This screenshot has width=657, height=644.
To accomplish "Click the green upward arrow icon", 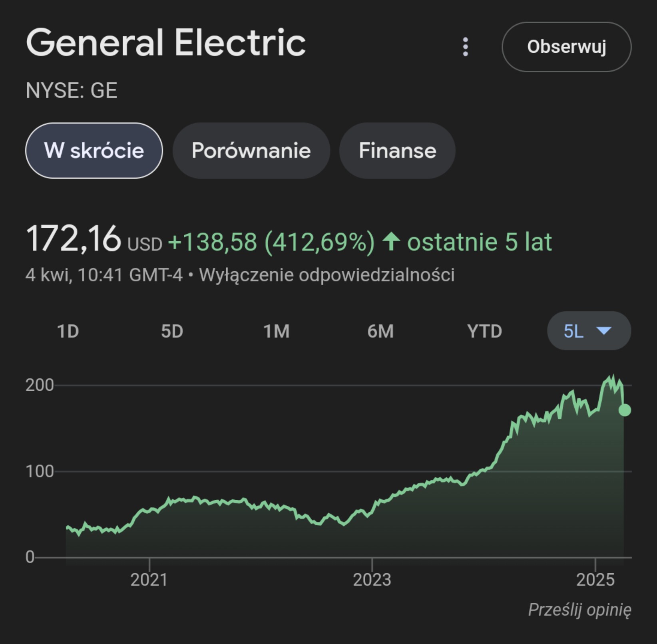I will (391, 242).
